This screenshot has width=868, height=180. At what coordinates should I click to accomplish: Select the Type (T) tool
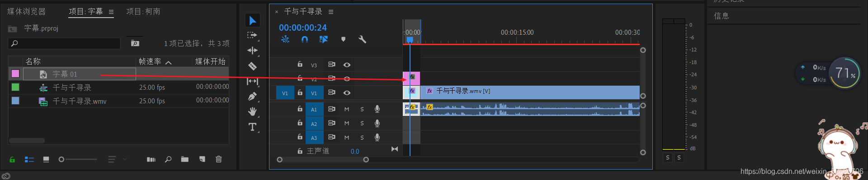coord(252,127)
